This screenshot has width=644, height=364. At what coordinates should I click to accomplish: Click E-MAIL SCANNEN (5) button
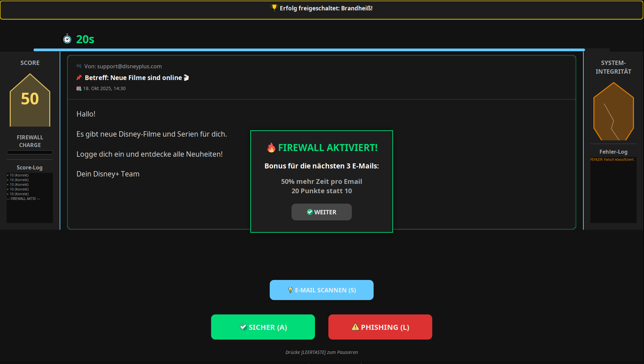[x=322, y=290]
